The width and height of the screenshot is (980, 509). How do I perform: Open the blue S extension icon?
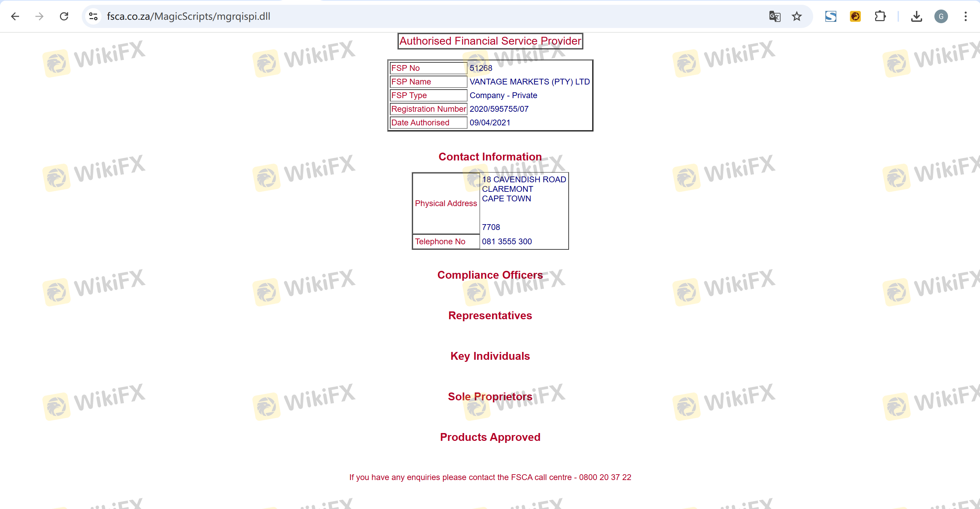[831, 16]
